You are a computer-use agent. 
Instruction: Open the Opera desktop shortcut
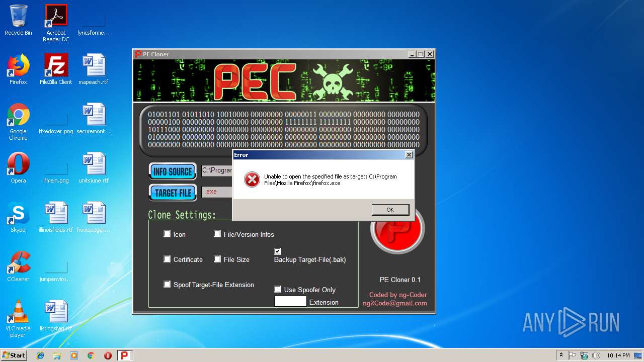18,168
